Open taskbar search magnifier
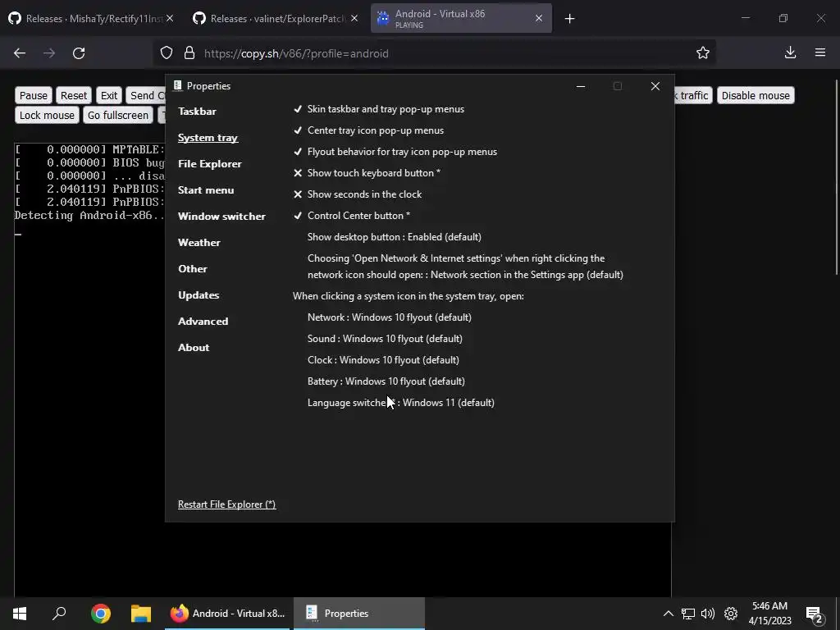This screenshot has height=630, width=840. pyautogui.click(x=59, y=614)
